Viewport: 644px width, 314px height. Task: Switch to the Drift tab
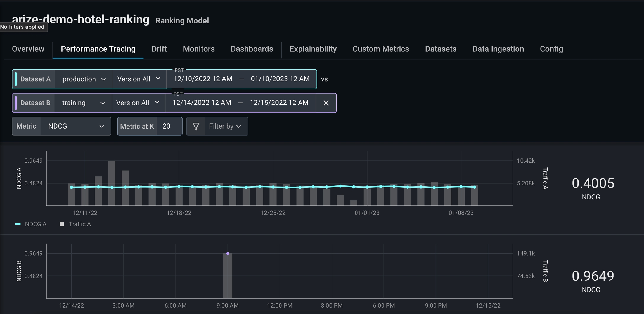[x=159, y=49]
